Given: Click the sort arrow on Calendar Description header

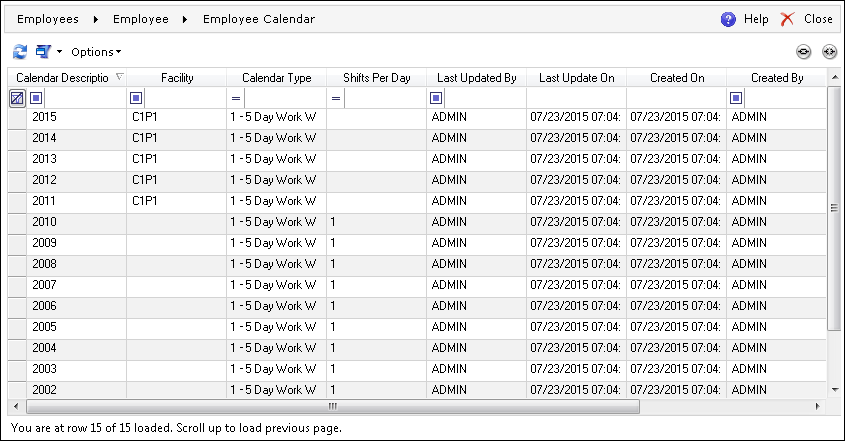Looking at the screenshot, I should click(120, 77).
